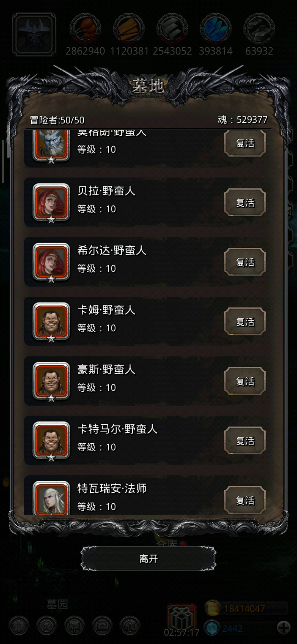Select the 特瓦瑞安·法师 elf portrait
Image resolution: width=297 pixels, height=644 pixels.
coord(51,498)
